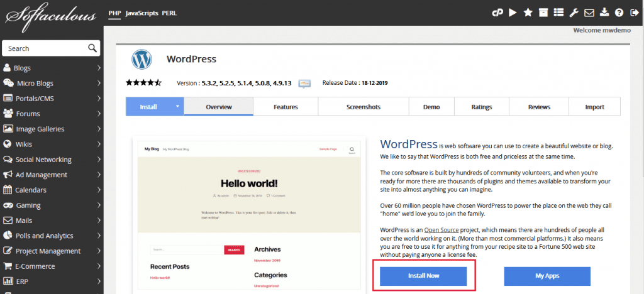Switch to the Overview tab
The width and height of the screenshot is (644, 294).
click(219, 107)
